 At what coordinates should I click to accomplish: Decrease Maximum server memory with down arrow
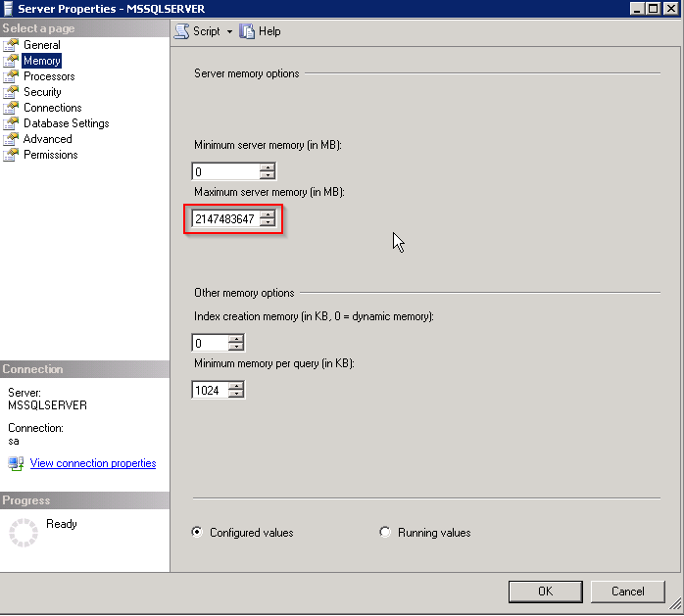[x=268, y=222]
